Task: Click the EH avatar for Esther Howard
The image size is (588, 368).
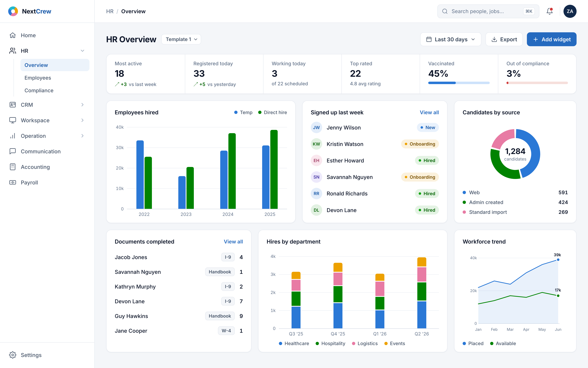Action: click(316, 161)
